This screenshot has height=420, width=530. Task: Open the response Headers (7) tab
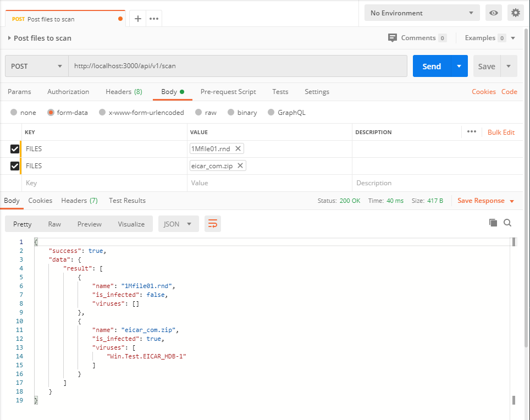click(79, 200)
